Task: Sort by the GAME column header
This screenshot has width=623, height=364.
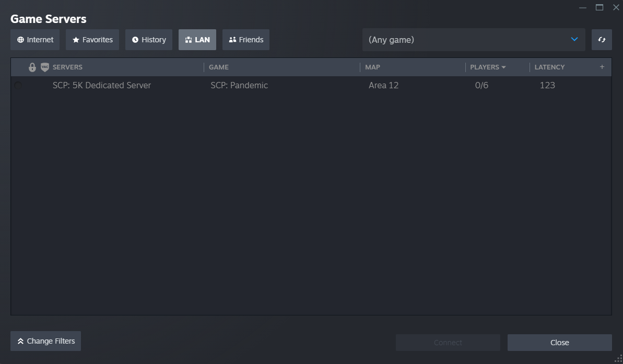Action: pos(218,67)
